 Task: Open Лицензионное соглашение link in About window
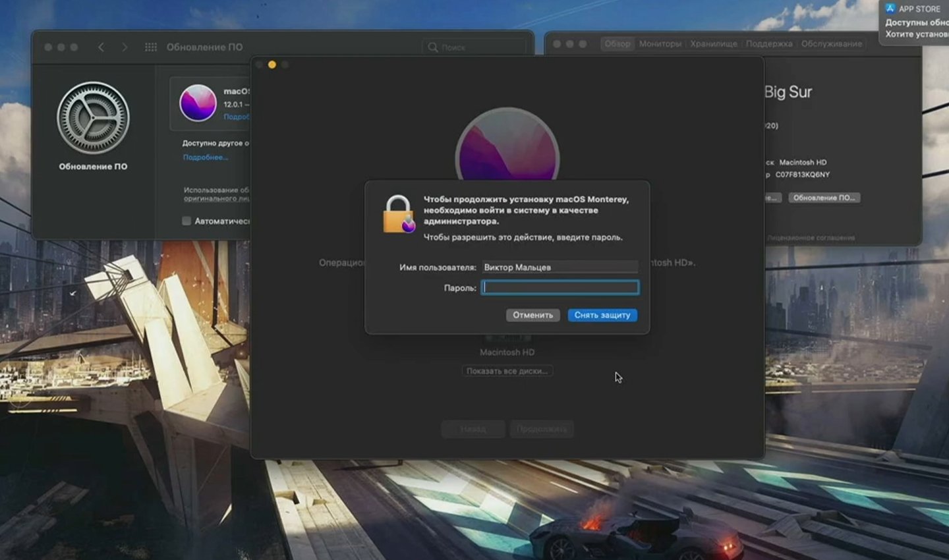click(x=811, y=237)
